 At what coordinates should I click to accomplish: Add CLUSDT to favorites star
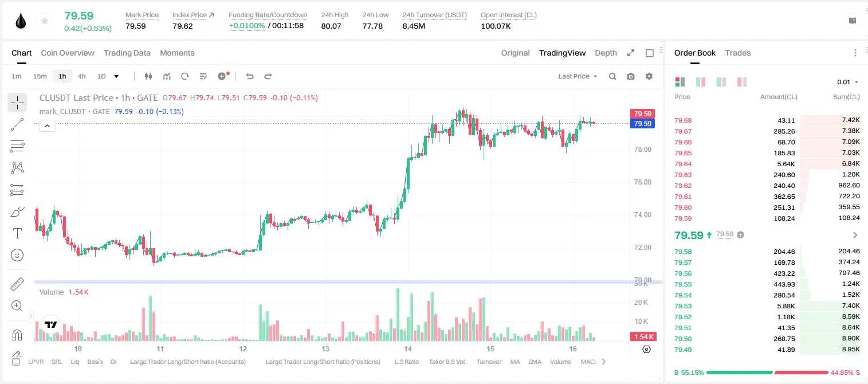(x=45, y=21)
